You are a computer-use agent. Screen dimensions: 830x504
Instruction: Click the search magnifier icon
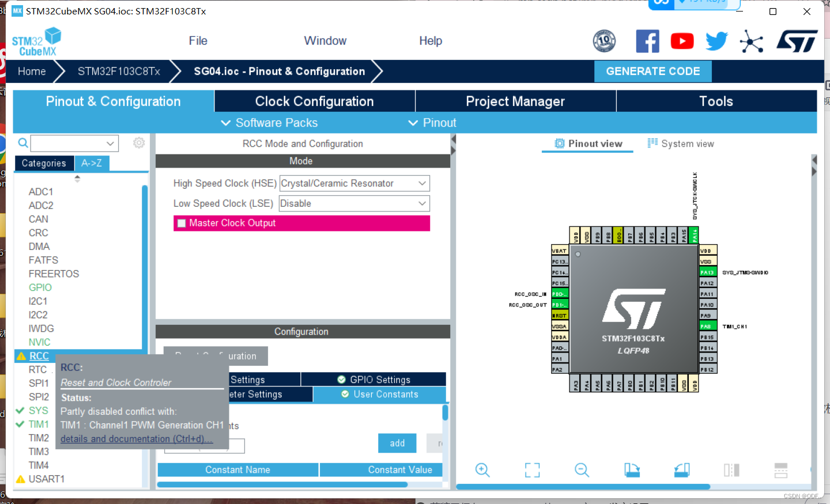click(x=23, y=143)
